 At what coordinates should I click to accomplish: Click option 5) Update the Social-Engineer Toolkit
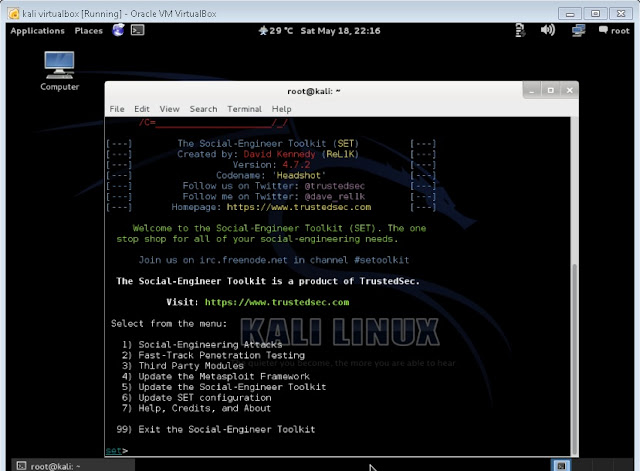tap(224, 387)
